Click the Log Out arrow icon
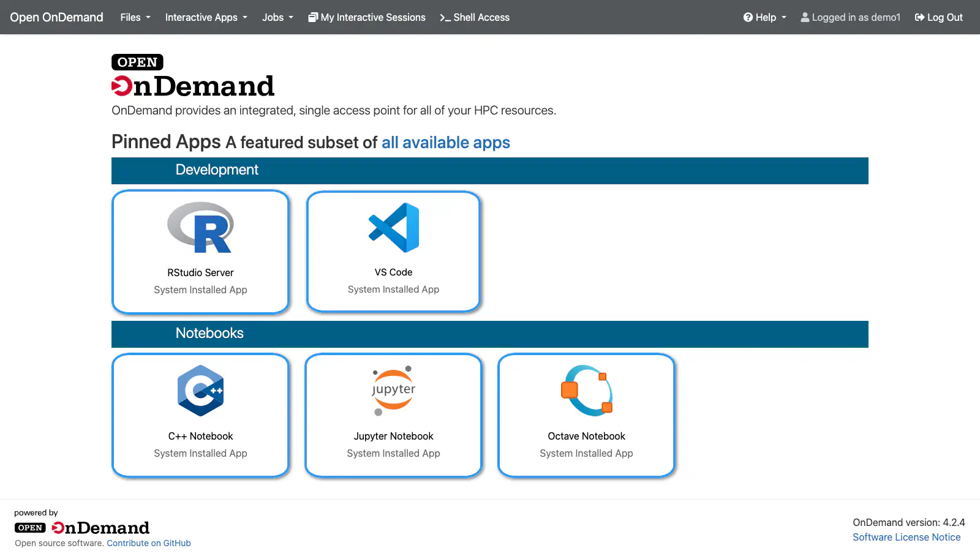980x559 pixels. [x=919, y=17]
